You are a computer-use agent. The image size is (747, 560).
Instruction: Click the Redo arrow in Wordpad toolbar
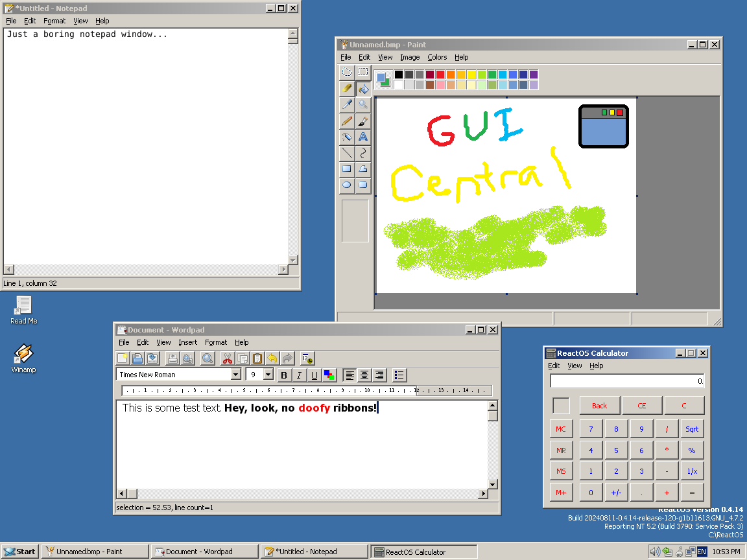click(287, 358)
